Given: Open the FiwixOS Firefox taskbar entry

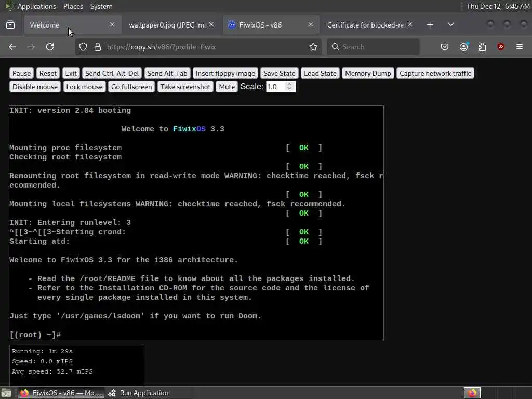Looking at the screenshot, I should (61, 393).
